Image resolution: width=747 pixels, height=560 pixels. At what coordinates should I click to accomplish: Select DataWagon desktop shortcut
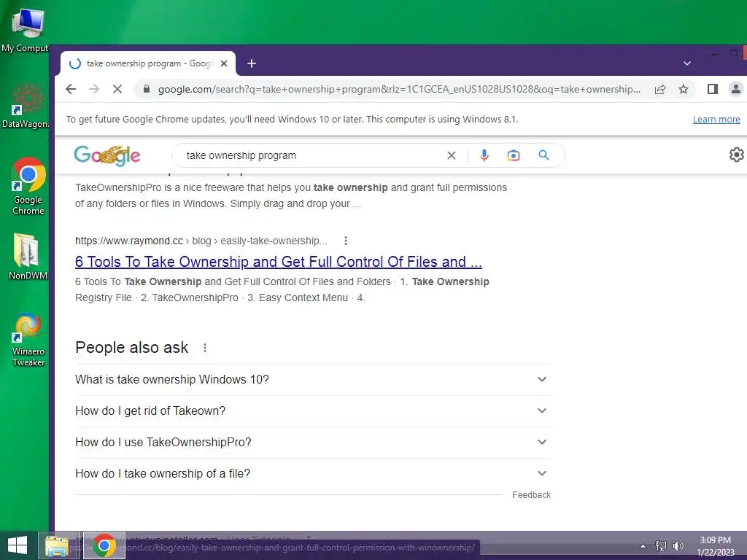[26, 106]
